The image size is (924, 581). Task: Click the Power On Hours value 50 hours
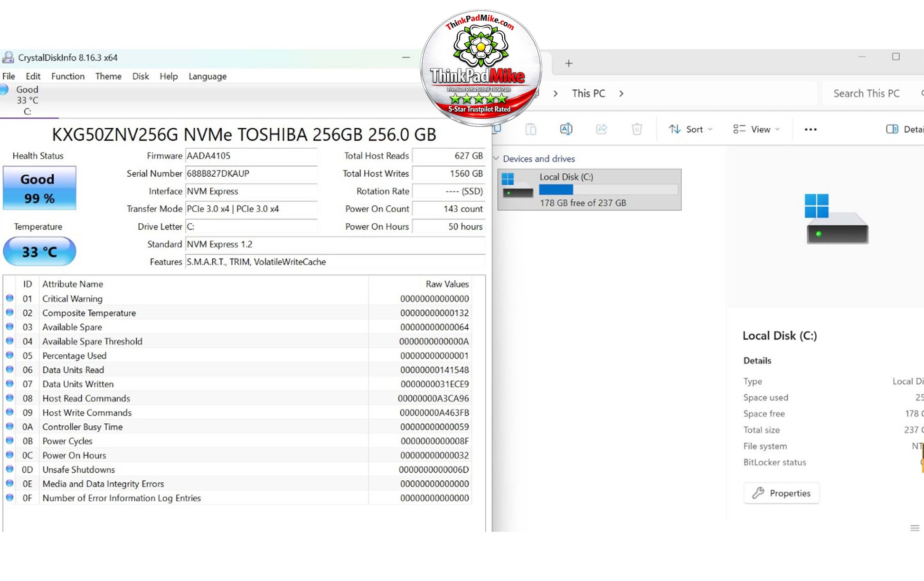[448, 227]
